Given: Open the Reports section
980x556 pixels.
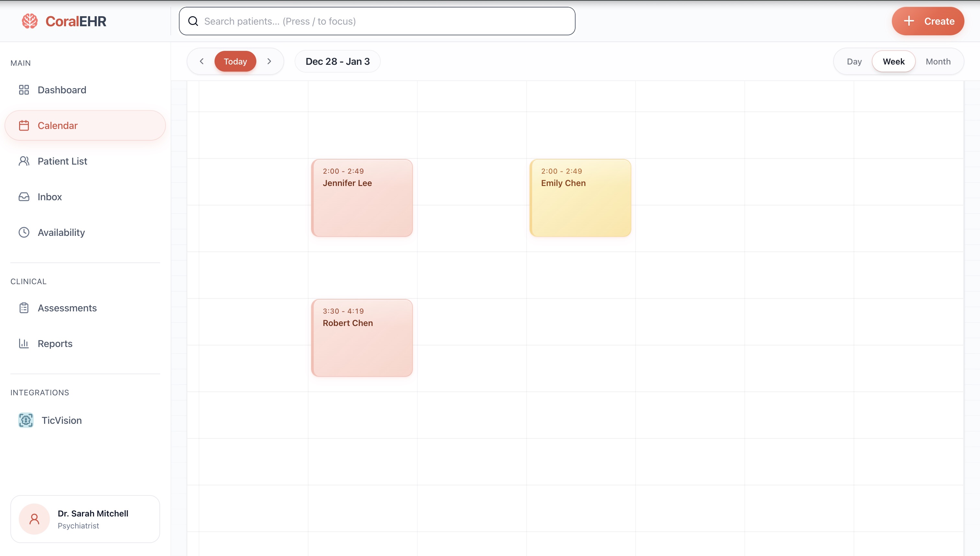Looking at the screenshot, I should point(85,343).
